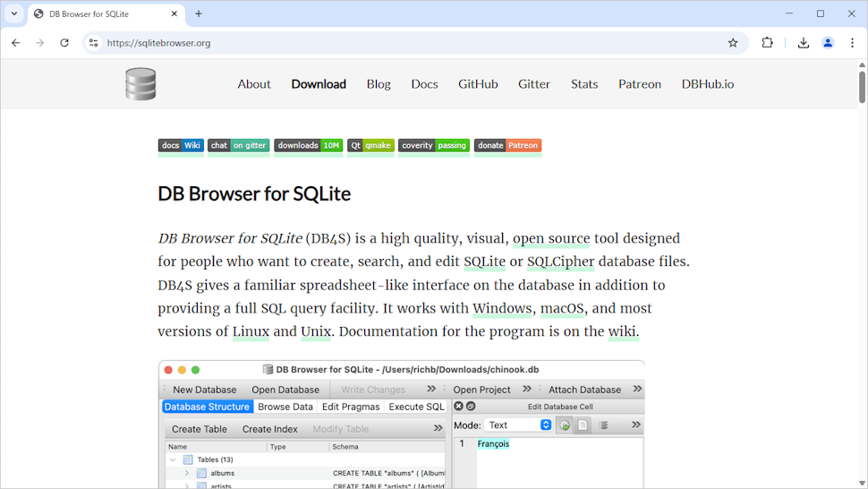Screen dimensions: 868x489
Task: Open the Blog menu item
Action: click(379, 84)
